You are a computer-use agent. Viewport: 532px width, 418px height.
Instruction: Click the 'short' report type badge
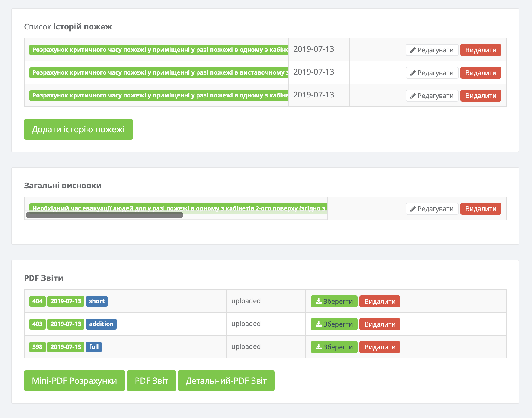coord(96,301)
